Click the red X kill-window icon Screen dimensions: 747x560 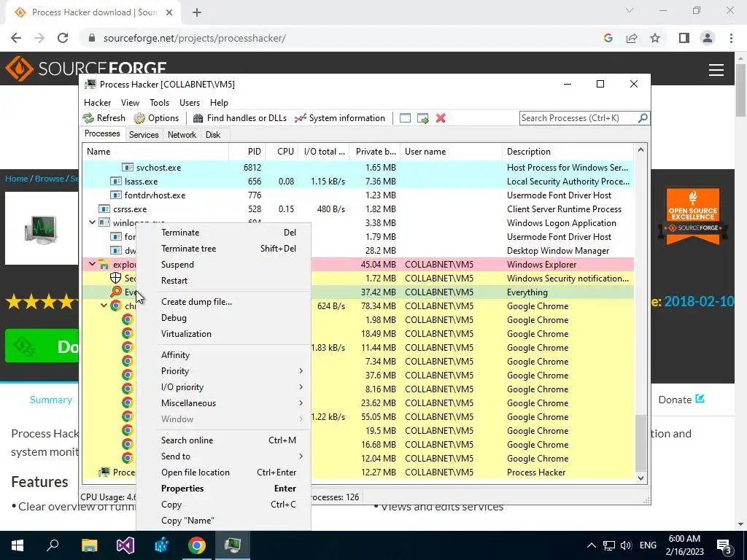441,118
